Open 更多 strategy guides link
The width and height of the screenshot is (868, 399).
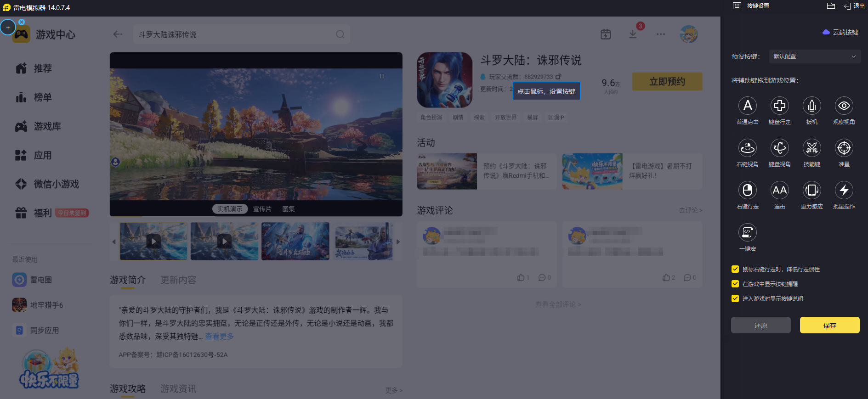point(394,390)
